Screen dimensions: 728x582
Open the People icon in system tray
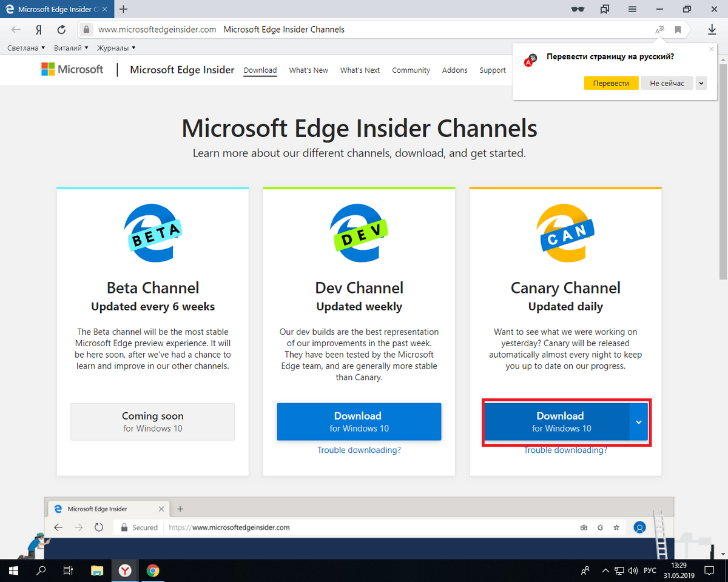tap(585, 570)
